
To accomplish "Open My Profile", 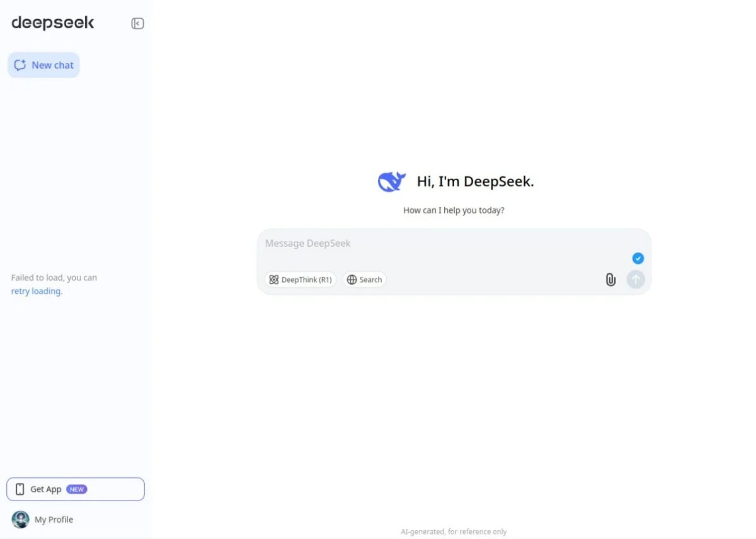I will (43, 519).
